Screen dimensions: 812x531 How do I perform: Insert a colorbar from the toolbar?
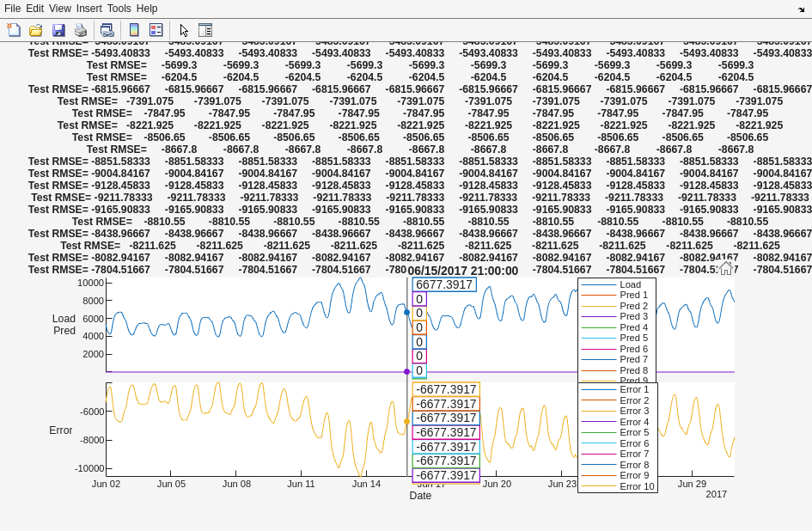[134, 30]
